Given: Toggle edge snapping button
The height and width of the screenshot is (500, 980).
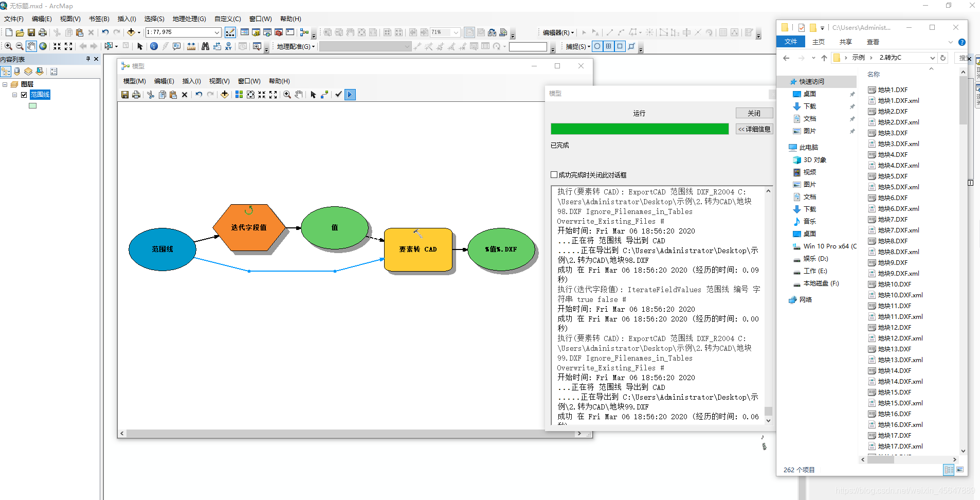Looking at the screenshot, I should pyautogui.click(x=631, y=46).
